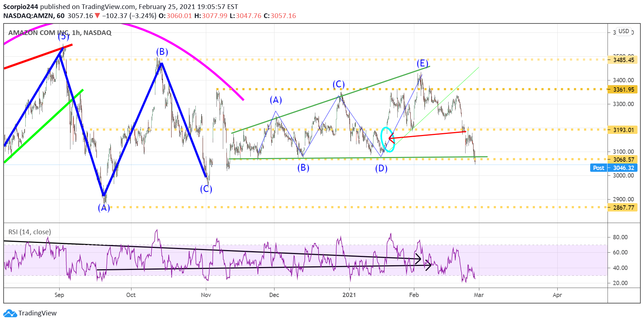Screen dimensions: 644x323
Task: Select the (5) wave label
Action: (x=63, y=36)
